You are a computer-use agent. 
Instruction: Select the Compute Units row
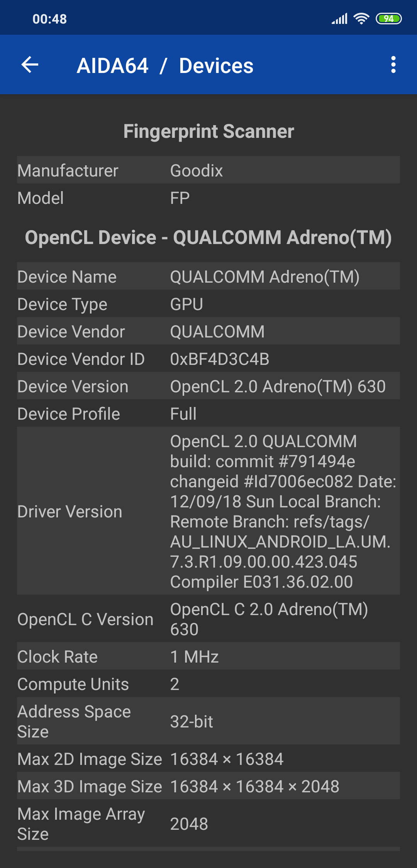click(208, 684)
